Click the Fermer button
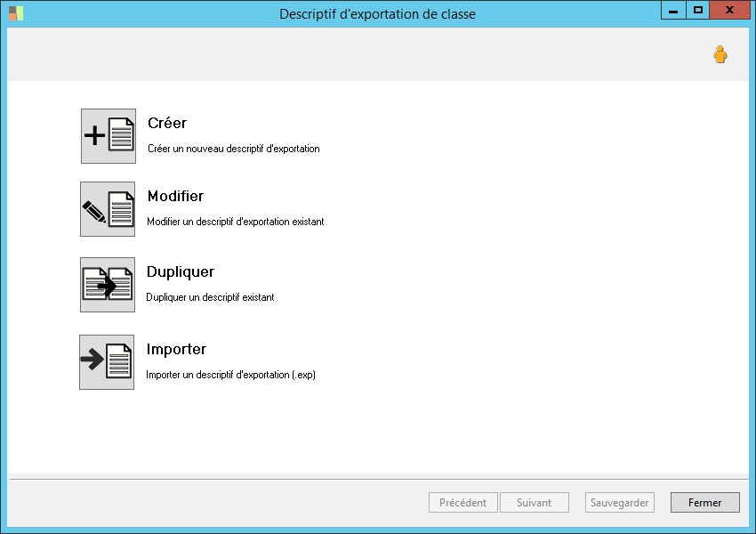Screen dimensions: 756x534 (x=705, y=503)
